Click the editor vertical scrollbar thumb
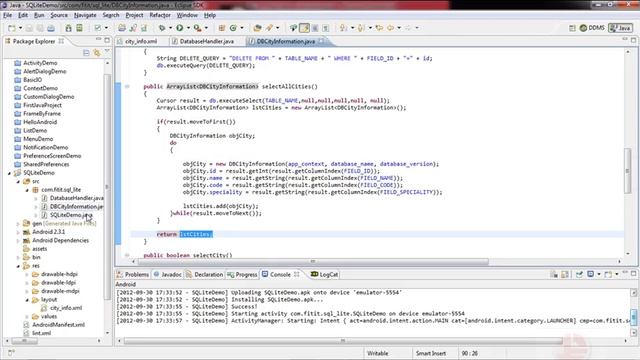The height and width of the screenshot is (360, 640). (627, 171)
